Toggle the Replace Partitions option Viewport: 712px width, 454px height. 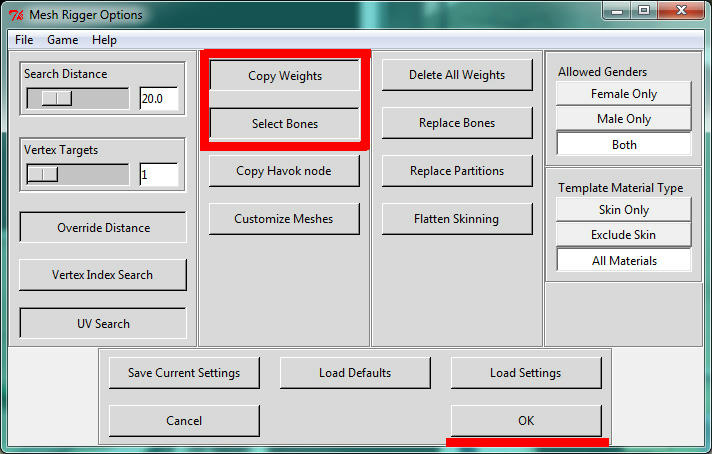457,171
